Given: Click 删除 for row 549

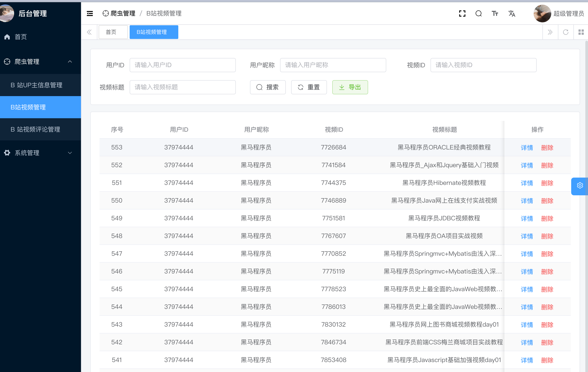Looking at the screenshot, I should click(547, 219).
